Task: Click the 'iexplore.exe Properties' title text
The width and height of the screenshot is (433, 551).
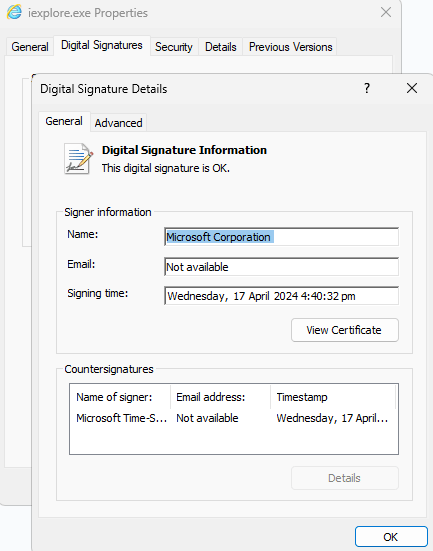Action: coord(88,13)
